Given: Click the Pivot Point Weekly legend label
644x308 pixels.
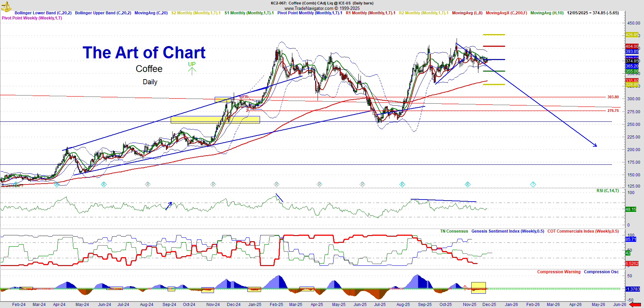Looking at the screenshot, I should coord(32,18).
